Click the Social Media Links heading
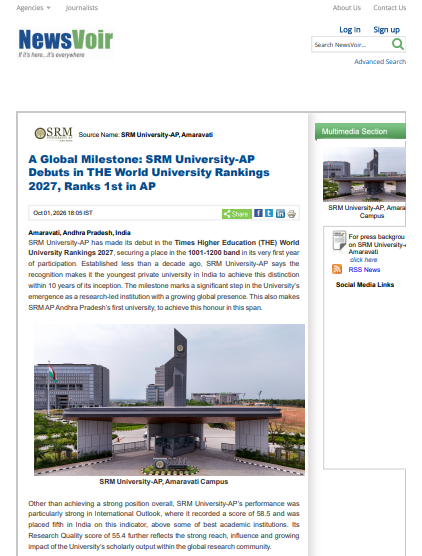This screenshot has width=422, height=556. [x=365, y=285]
